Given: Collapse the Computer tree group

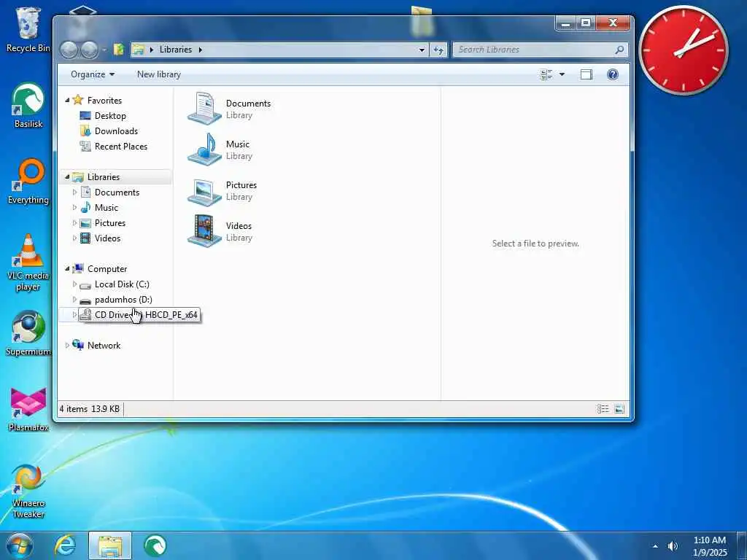Looking at the screenshot, I should (67, 268).
